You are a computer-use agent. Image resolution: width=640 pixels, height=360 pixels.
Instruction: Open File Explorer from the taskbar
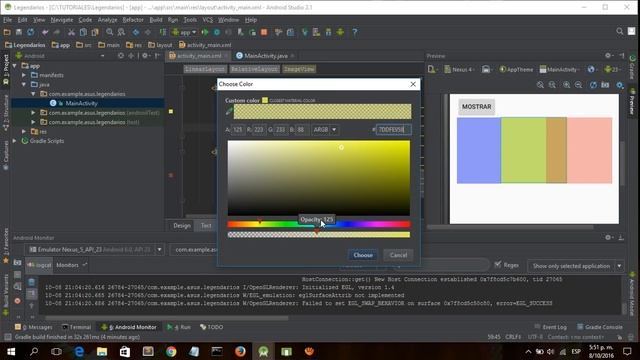pyautogui.click(x=102, y=351)
